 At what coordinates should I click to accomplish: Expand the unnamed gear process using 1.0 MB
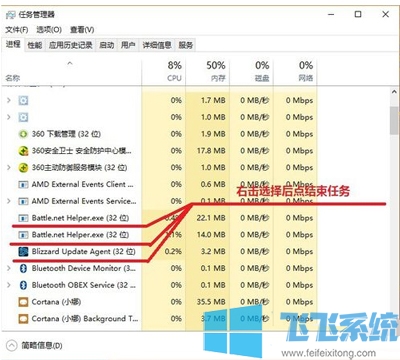click(9, 117)
